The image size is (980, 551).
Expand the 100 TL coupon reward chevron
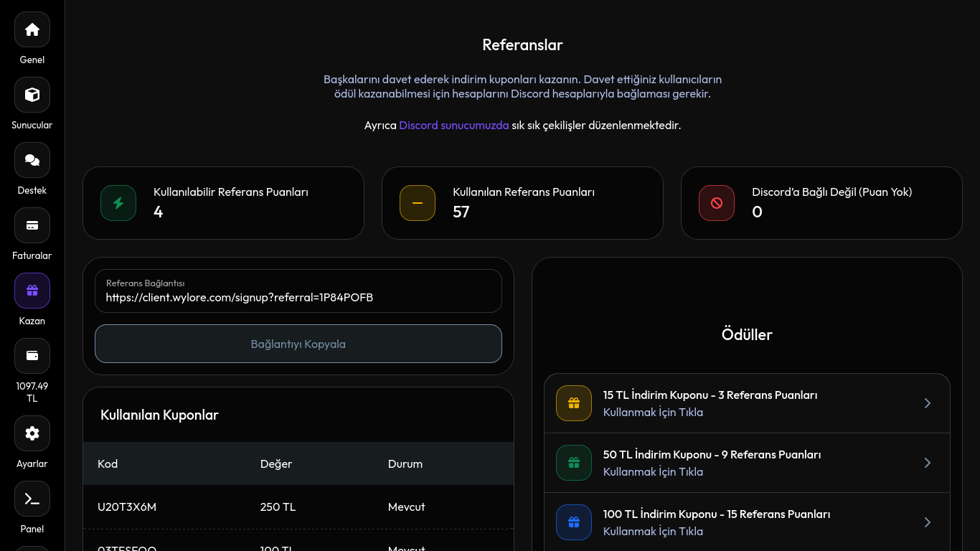click(927, 522)
